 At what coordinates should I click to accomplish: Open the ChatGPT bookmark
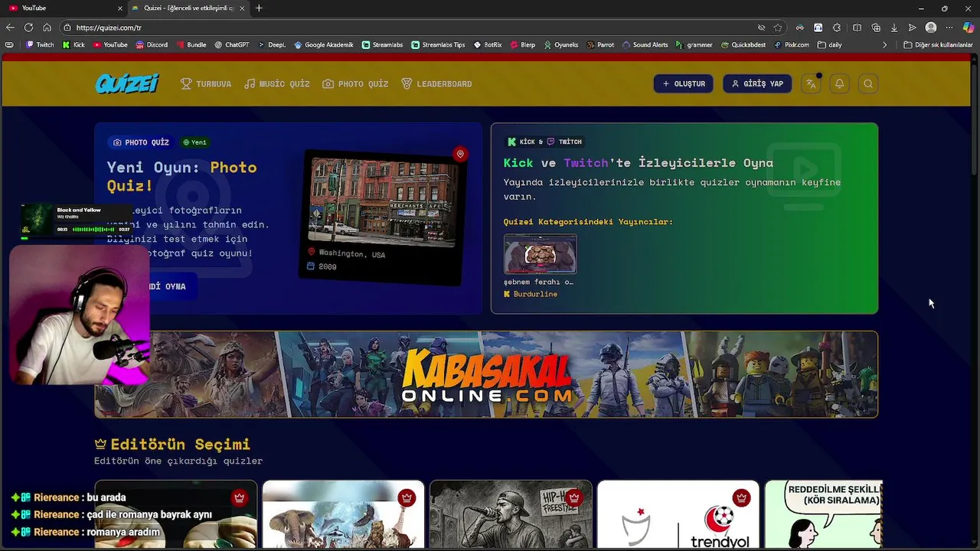click(231, 45)
